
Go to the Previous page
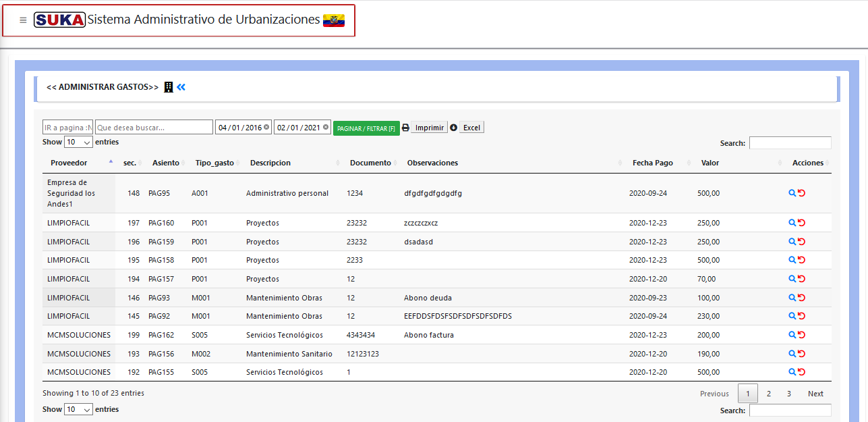click(714, 394)
